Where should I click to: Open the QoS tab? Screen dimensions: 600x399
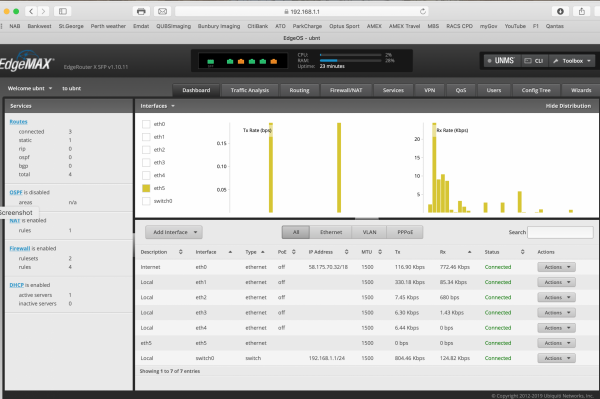[461, 90]
